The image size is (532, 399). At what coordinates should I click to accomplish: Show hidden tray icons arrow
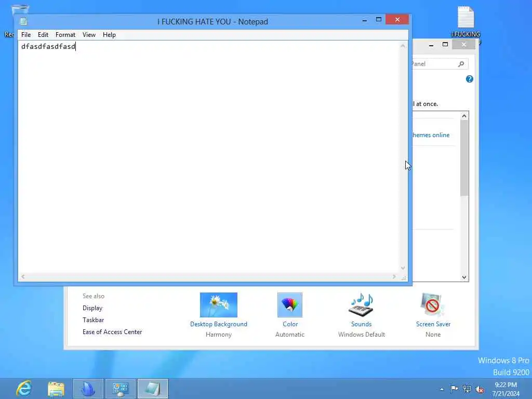[x=442, y=389]
